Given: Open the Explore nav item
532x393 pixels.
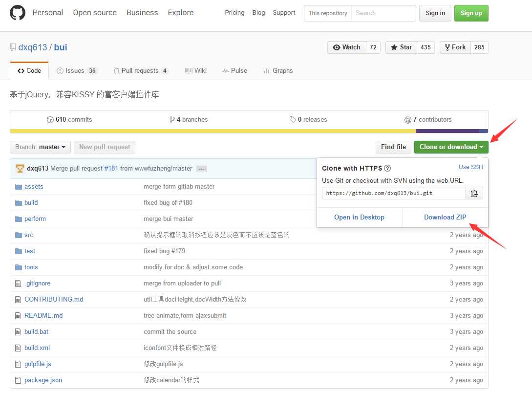Looking at the screenshot, I should tap(180, 13).
